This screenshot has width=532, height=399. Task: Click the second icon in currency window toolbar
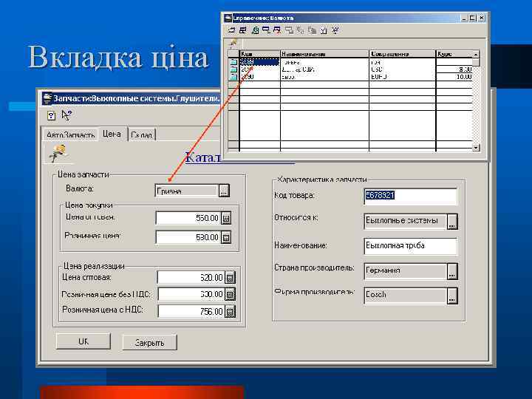tap(243, 30)
